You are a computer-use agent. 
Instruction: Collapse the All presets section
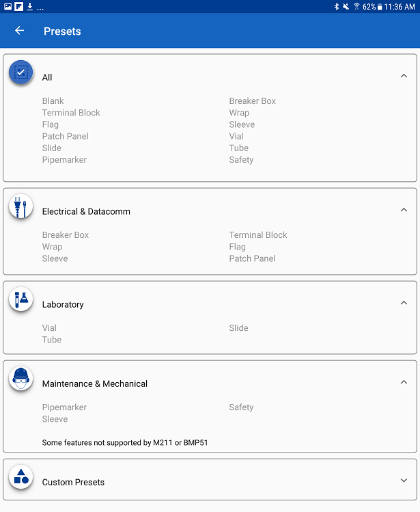click(404, 77)
